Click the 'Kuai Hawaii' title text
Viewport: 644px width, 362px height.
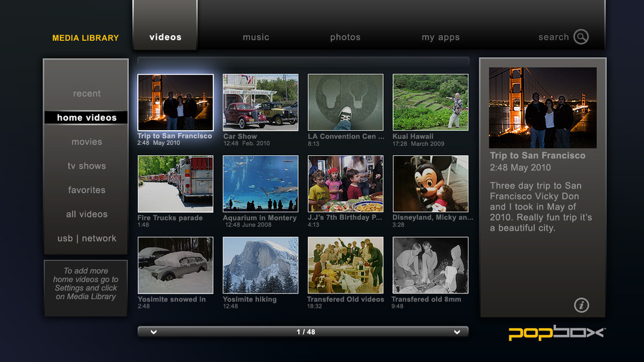click(x=413, y=136)
